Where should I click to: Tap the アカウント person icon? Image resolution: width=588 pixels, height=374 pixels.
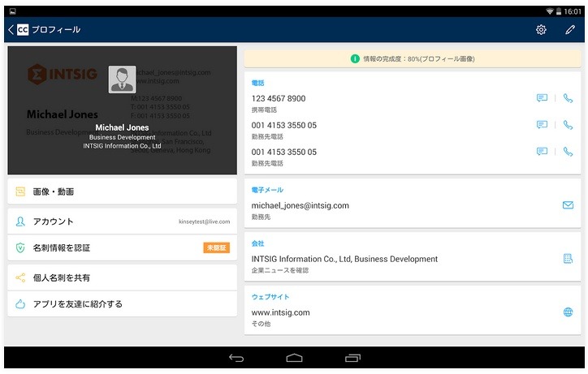(20, 221)
